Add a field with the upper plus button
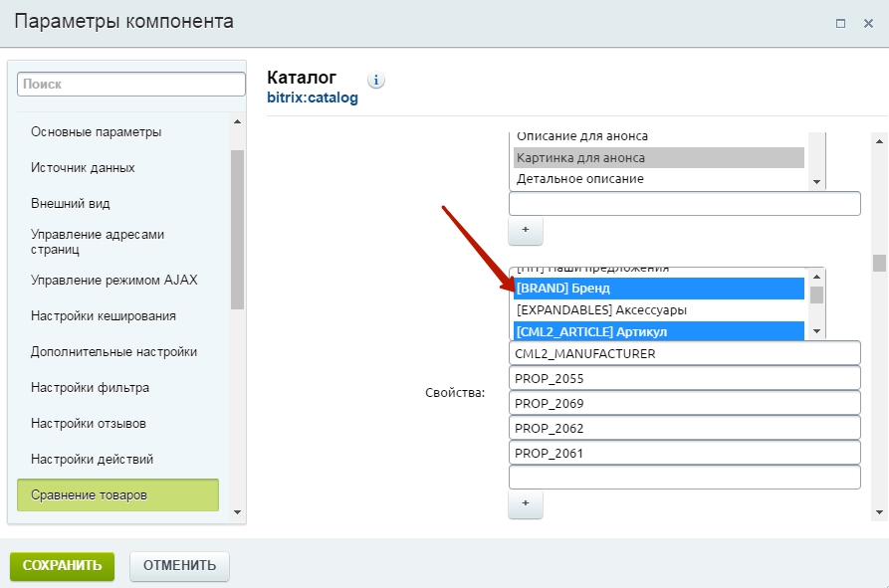Viewport: 889px width, 588px height. pyautogui.click(x=526, y=230)
